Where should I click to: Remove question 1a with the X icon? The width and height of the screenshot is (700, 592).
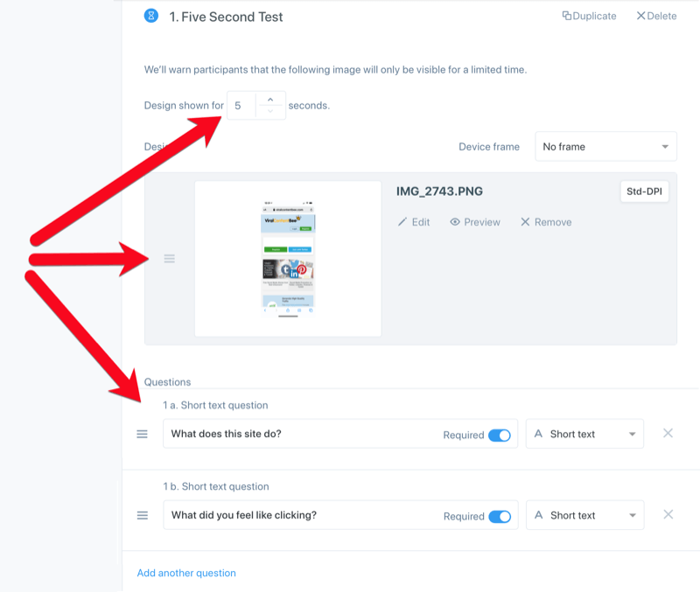tap(668, 434)
